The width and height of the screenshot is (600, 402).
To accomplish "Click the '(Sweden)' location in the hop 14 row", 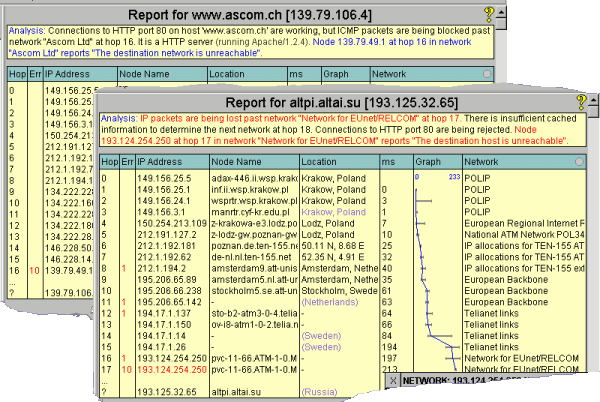I will point(321,335).
